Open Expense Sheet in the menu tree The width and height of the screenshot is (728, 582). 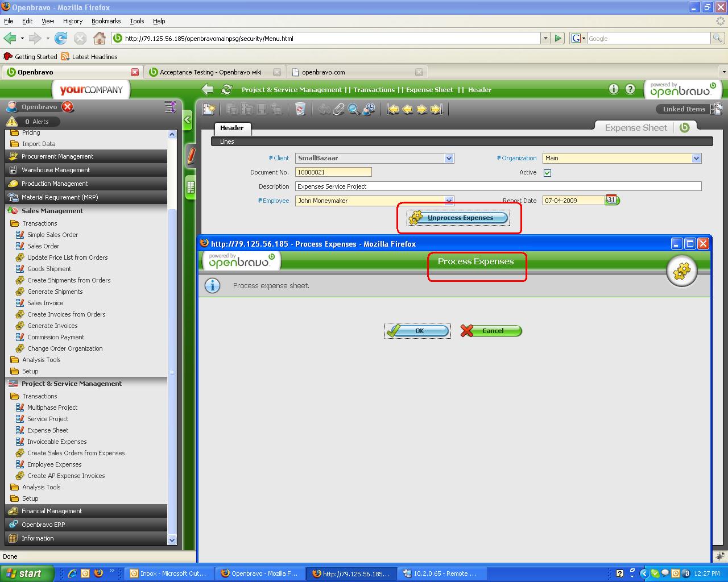click(x=48, y=430)
